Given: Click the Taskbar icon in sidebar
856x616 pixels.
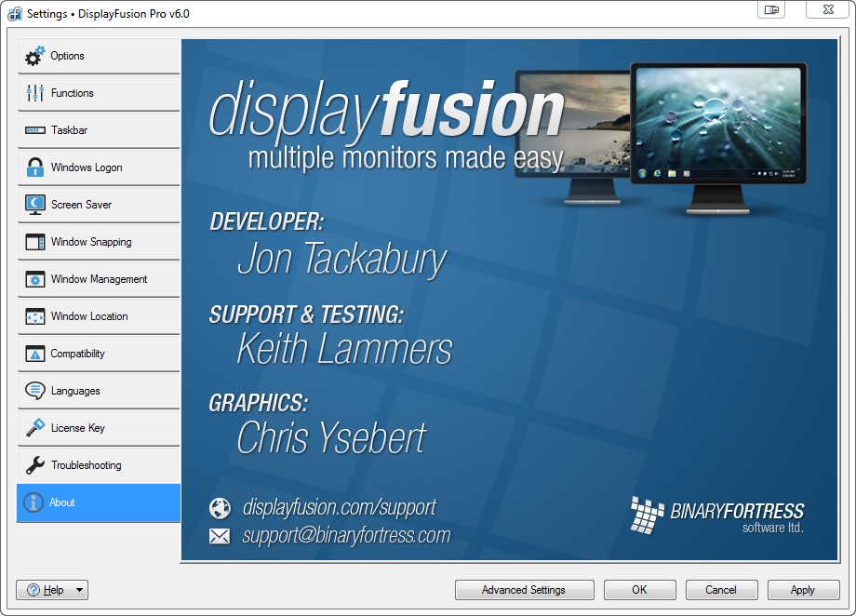Looking at the screenshot, I should coord(35,130).
